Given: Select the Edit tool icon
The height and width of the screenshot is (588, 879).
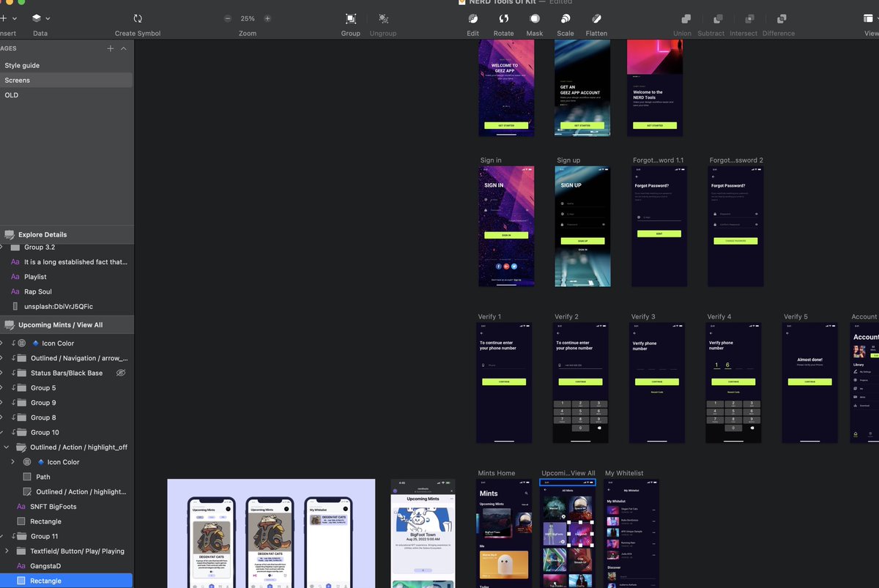Looking at the screenshot, I should pos(473,18).
